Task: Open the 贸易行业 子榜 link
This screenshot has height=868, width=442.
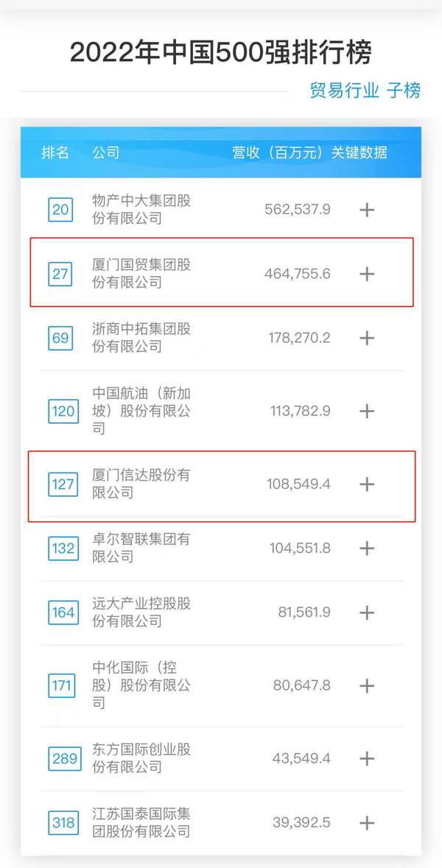Action: tap(365, 91)
